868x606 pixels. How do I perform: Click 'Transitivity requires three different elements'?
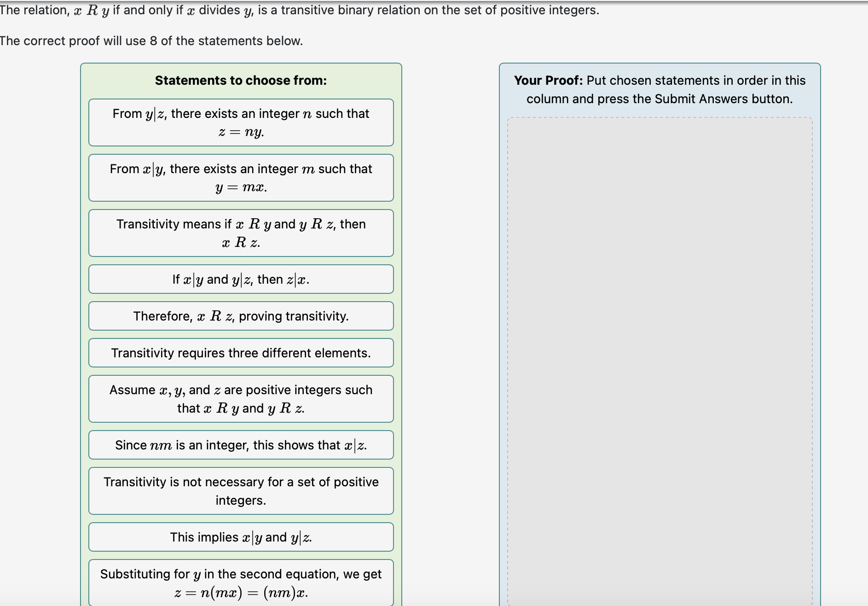click(241, 353)
